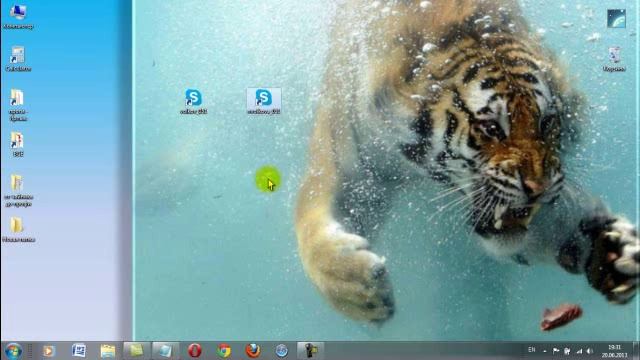
Task: Open Action Center flag icon
Action: [556, 351]
